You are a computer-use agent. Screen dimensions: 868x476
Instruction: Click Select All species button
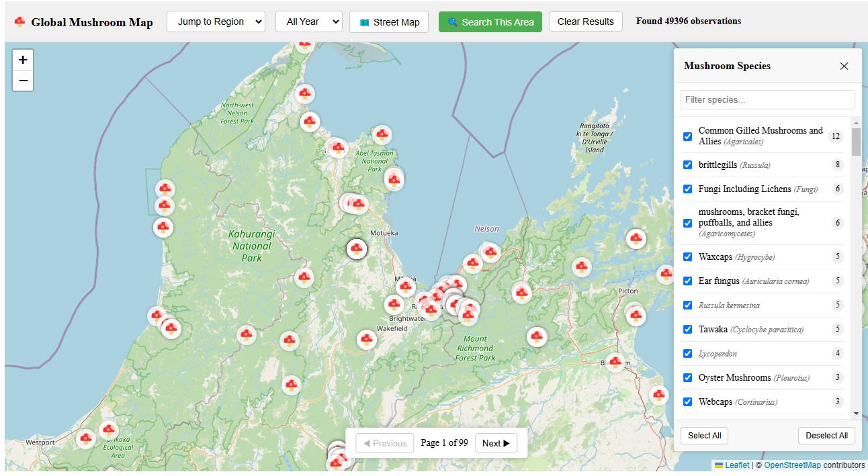point(704,436)
